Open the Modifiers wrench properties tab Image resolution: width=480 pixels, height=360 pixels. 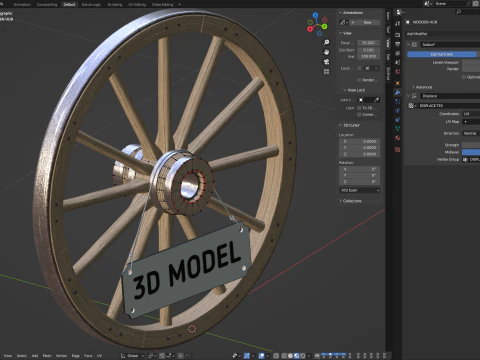point(397,92)
